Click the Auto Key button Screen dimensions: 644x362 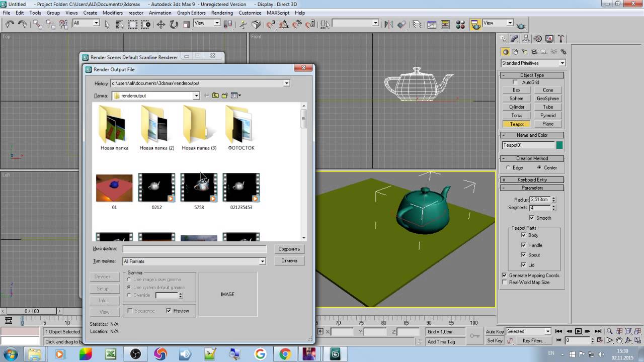(x=495, y=332)
